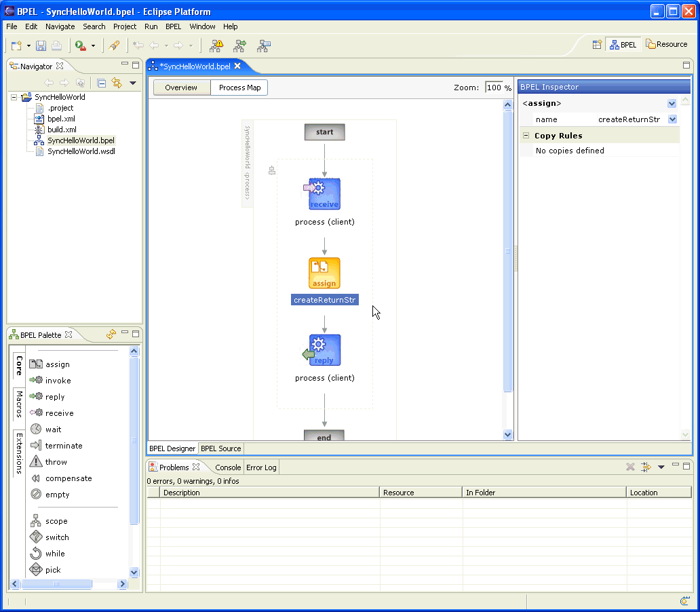Open bpel.xml in the Navigator
This screenshot has width=700, height=612.
coord(61,118)
